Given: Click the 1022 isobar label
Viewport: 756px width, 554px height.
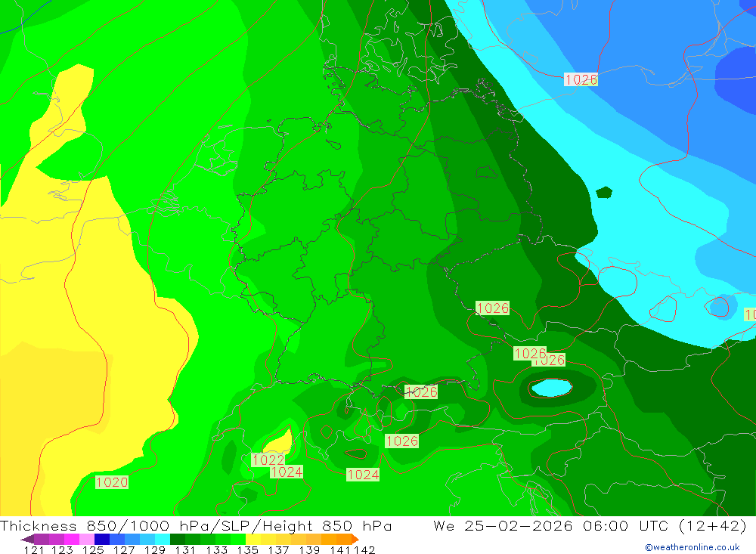Looking at the screenshot, I should [x=268, y=460].
